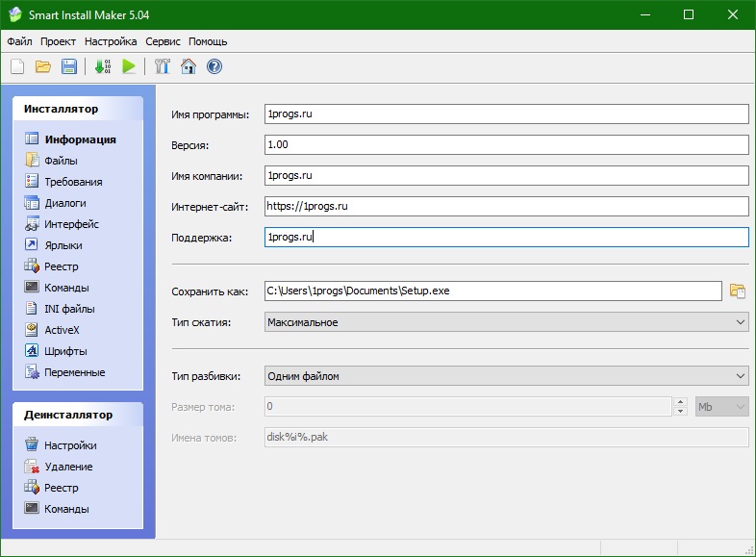
Task: Browse output path with folder icon beside Setup.exe
Action: click(x=737, y=291)
